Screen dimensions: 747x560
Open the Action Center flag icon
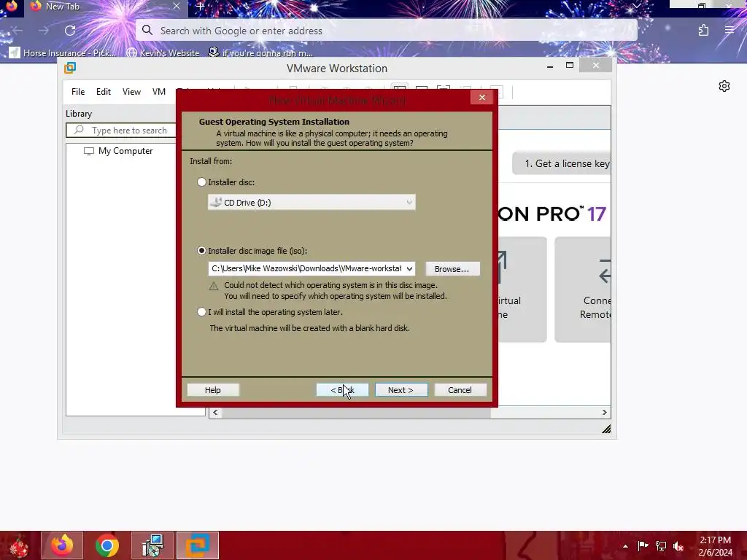click(643, 546)
